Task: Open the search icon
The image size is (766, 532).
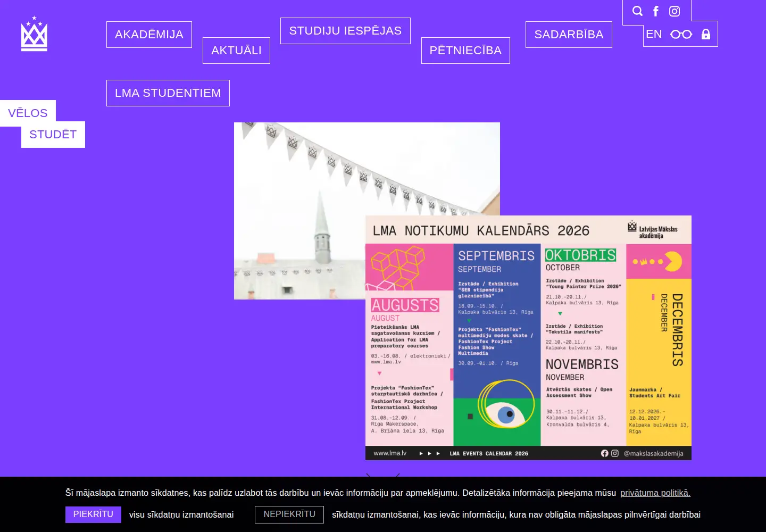Action: tap(637, 11)
